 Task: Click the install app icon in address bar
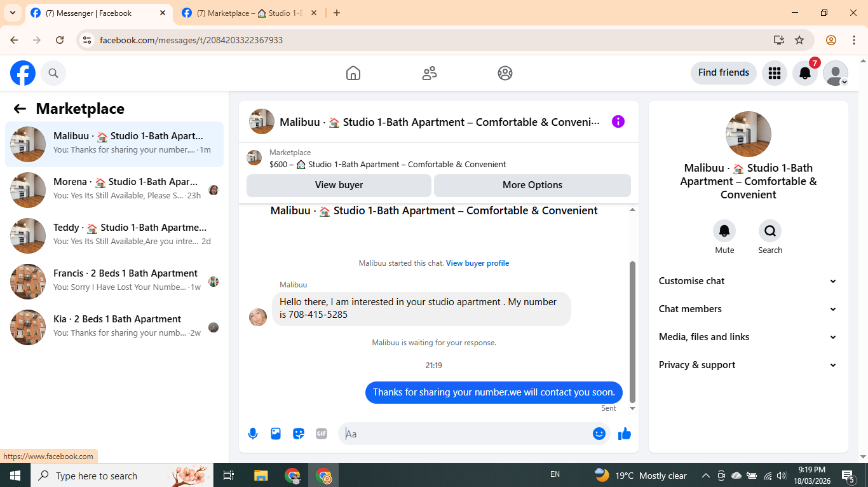779,40
